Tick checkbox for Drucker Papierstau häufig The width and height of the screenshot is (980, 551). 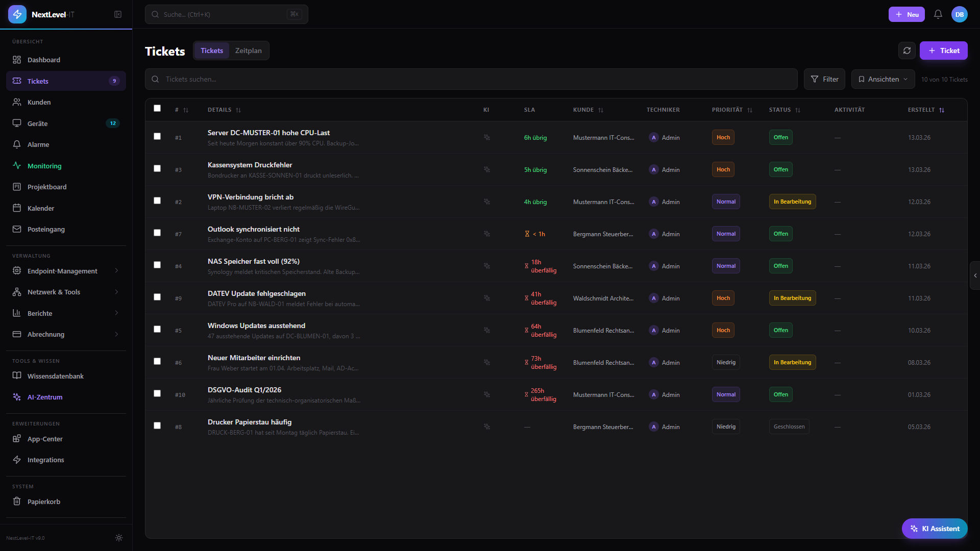(157, 425)
